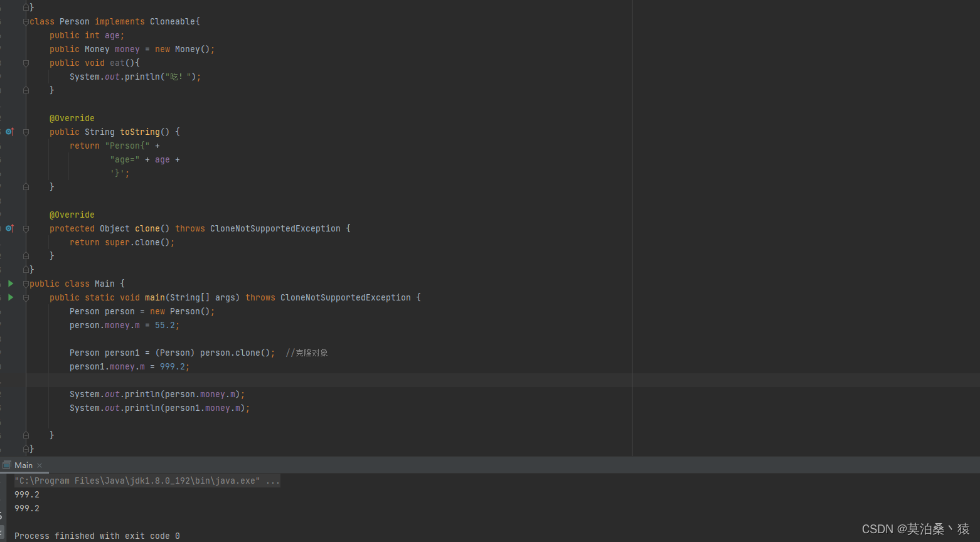Collapse the main method using its fold marker

click(x=26, y=297)
